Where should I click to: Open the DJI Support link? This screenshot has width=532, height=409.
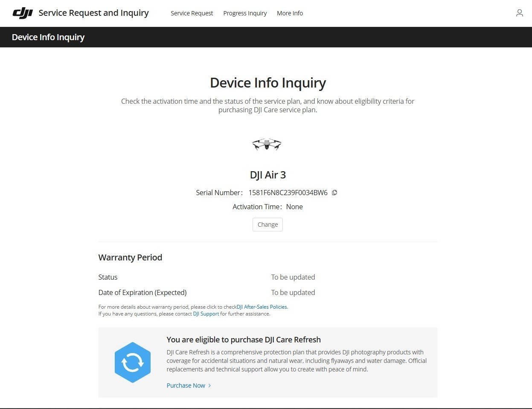click(x=206, y=314)
